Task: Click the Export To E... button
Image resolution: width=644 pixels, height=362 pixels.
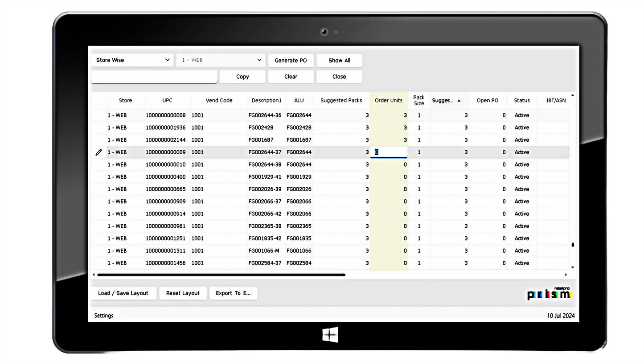Action: tap(233, 293)
